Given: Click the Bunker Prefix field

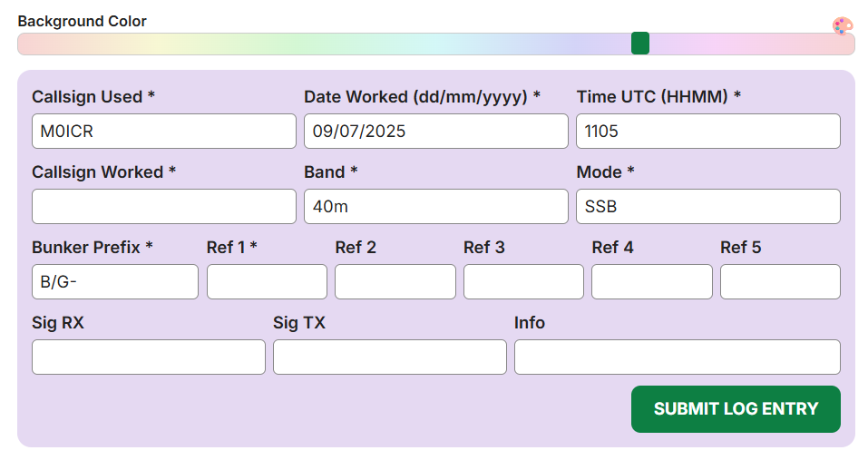Looking at the screenshot, I should (x=114, y=282).
